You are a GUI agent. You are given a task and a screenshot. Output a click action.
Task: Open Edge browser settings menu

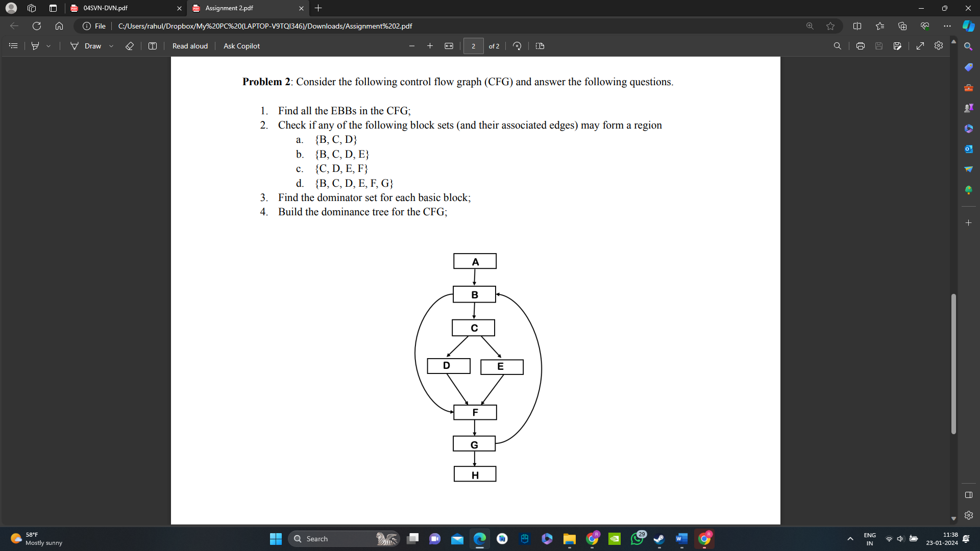(x=947, y=26)
